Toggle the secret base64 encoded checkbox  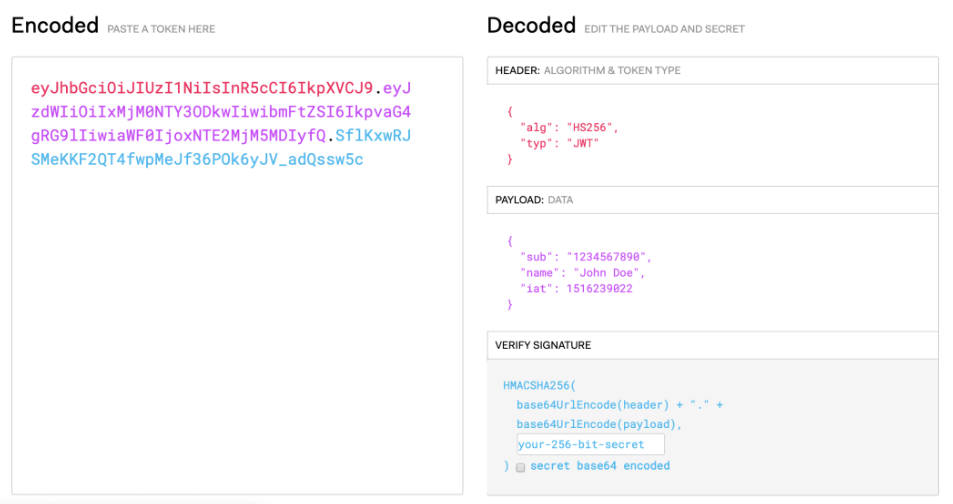tap(520, 467)
